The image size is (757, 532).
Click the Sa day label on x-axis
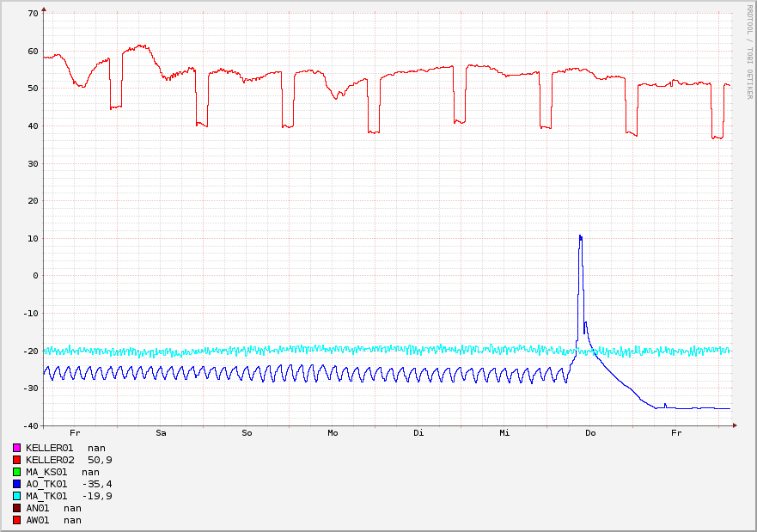pyautogui.click(x=161, y=433)
